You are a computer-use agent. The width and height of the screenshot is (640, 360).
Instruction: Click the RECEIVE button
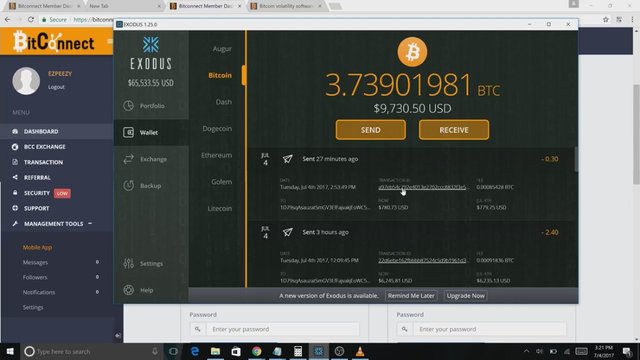click(454, 130)
